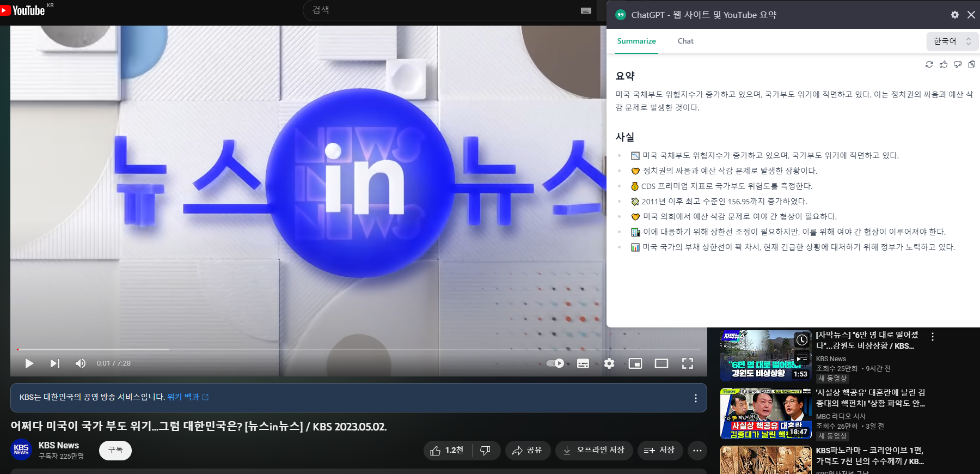Open more actions three-dot button below video
This screenshot has height=474, width=980.
pos(697,451)
